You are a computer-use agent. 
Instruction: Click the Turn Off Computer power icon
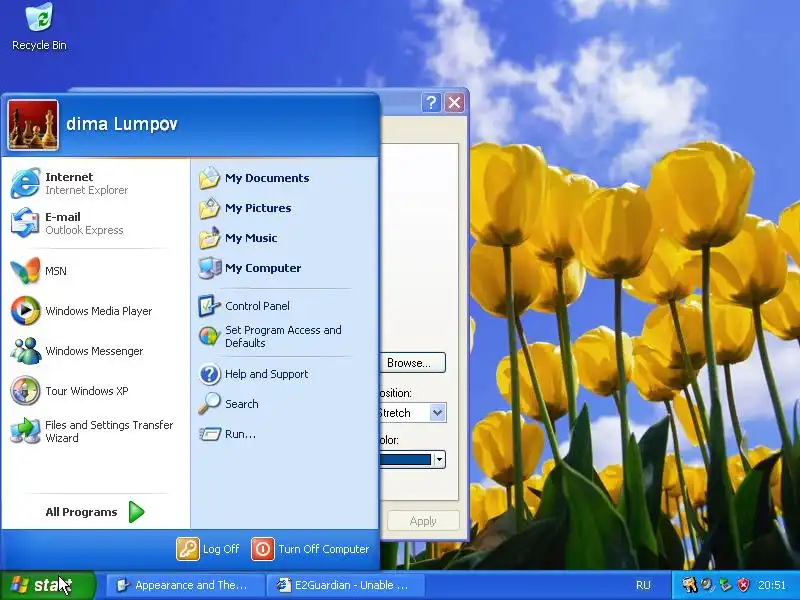[x=263, y=549]
